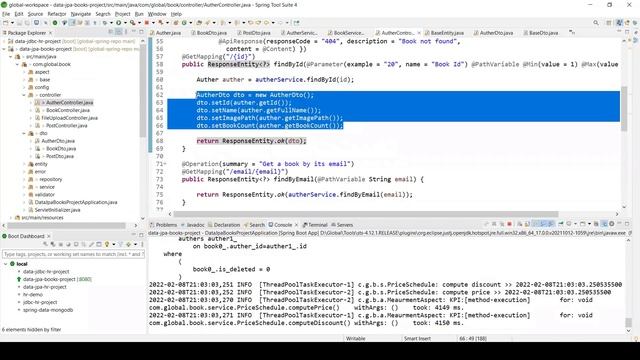Image resolution: width=640 pixels, height=360 pixels.
Task: Click the Boot Dashboard filter text field
Action: (x=73, y=254)
